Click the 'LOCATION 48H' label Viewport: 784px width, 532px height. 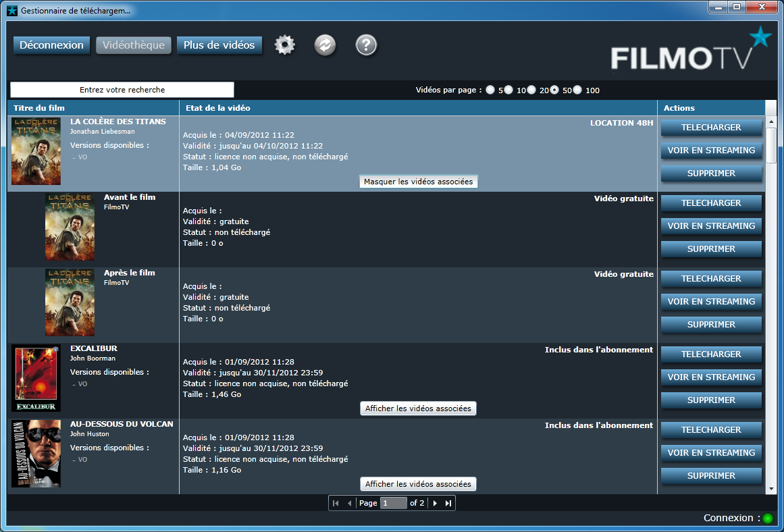(x=621, y=123)
